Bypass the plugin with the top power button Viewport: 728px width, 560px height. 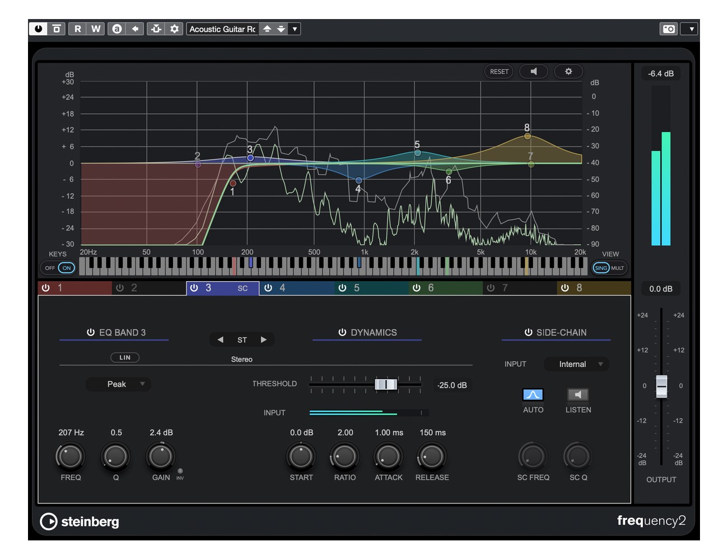coord(38,29)
